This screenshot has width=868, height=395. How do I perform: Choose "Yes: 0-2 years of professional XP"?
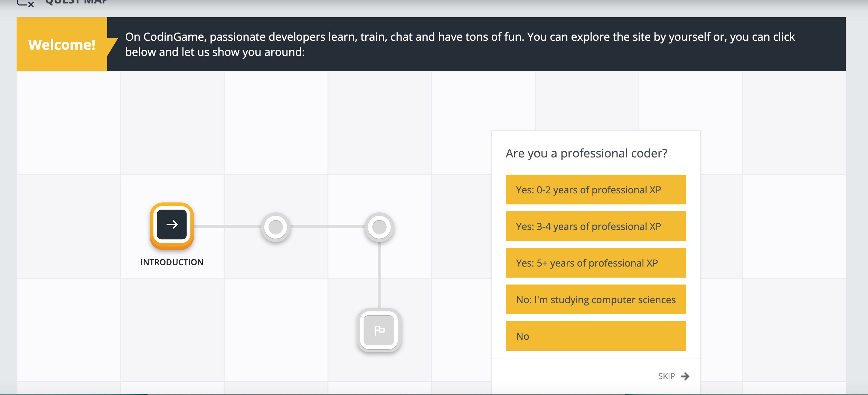[596, 190]
